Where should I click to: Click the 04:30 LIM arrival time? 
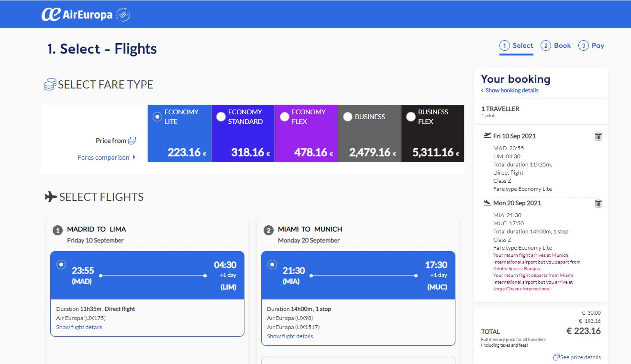click(225, 265)
